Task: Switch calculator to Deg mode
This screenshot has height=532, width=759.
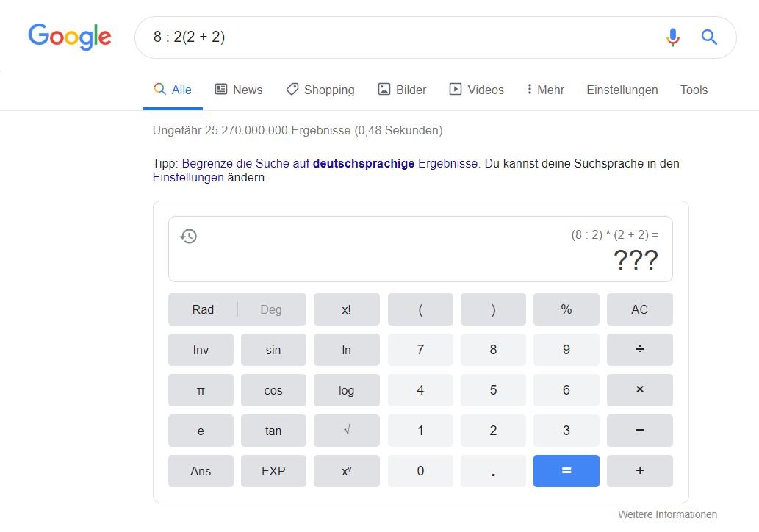Action: (x=270, y=309)
